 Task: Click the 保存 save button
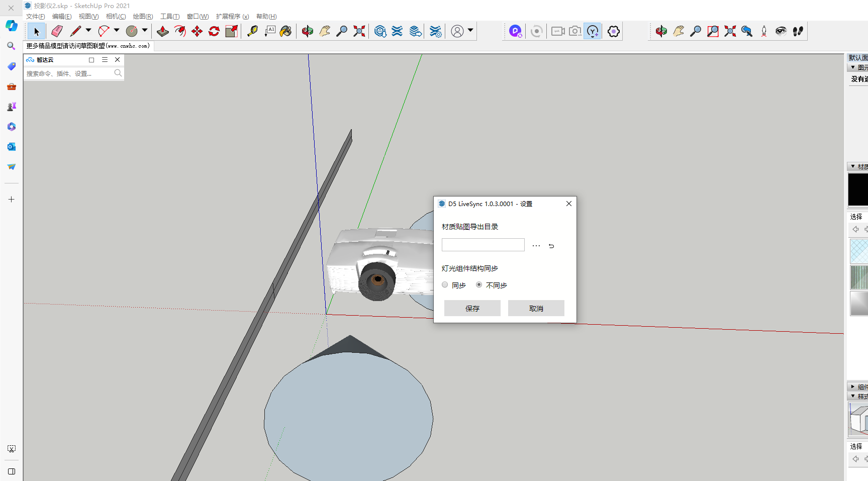click(x=472, y=308)
